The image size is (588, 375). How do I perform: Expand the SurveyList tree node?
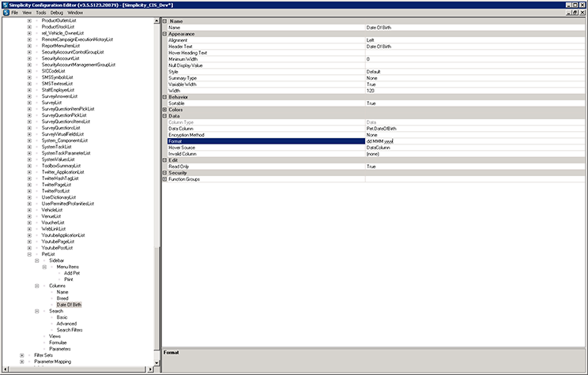tap(29, 103)
